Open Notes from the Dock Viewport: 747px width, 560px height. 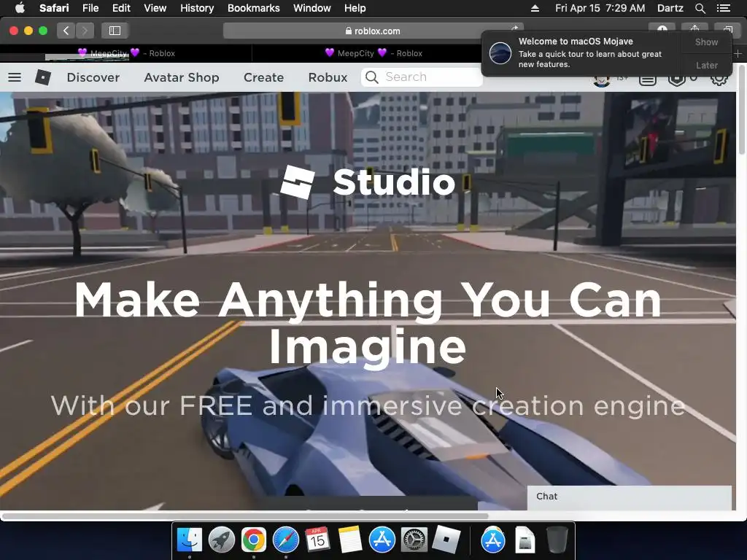(x=349, y=540)
